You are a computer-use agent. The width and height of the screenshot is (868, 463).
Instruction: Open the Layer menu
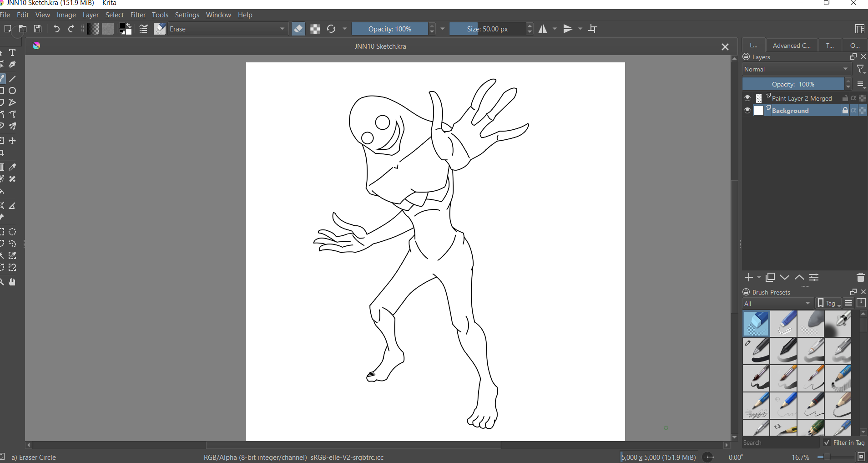[91, 15]
